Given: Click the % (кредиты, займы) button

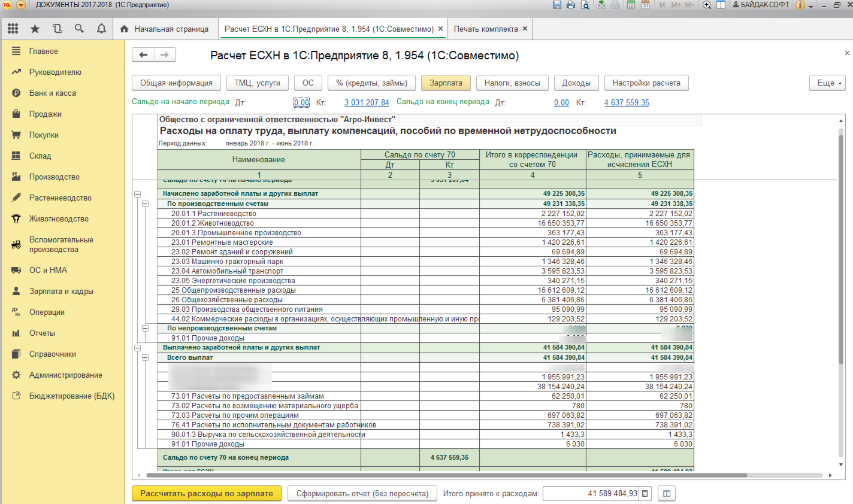Looking at the screenshot, I should click(371, 83).
